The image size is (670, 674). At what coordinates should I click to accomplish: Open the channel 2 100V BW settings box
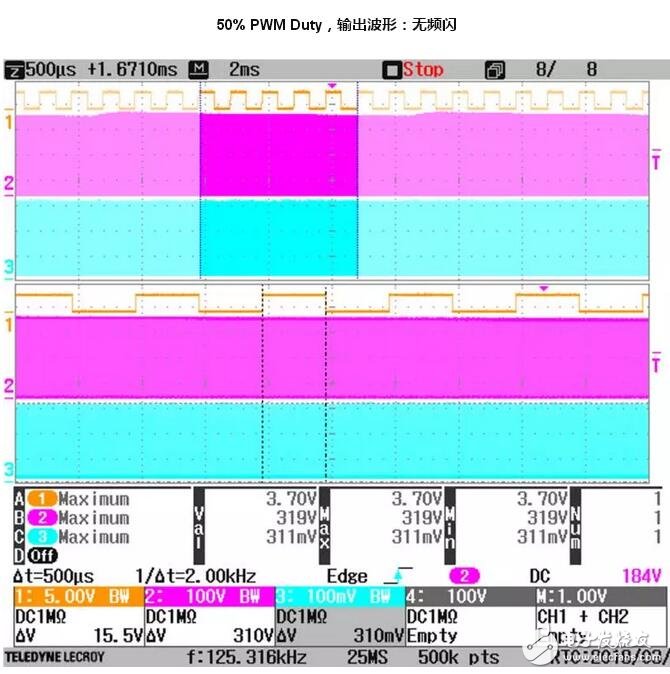(x=209, y=597)
